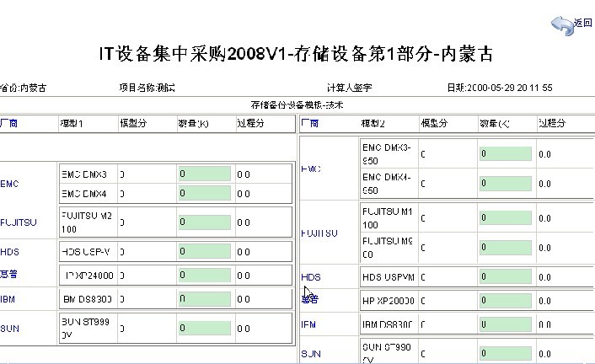This screenshot has height=364, width=595.
Task: Click the HDS USPVM model cell
Action: click(x=389, y=277)
